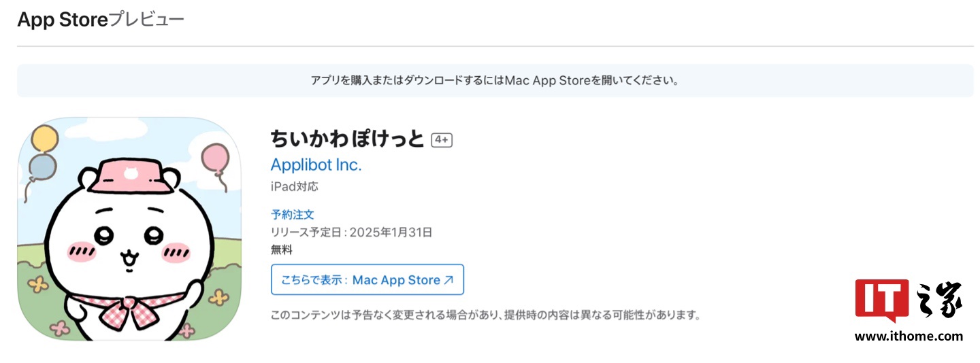
Task: Click the www.ithome.com watermark text
Action: click(909, 336)
